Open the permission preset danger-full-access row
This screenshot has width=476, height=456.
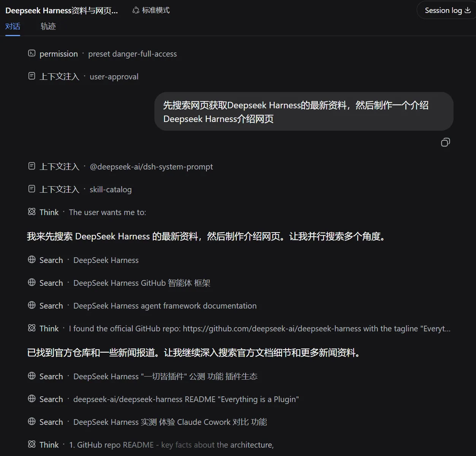[x=103, y=54]
